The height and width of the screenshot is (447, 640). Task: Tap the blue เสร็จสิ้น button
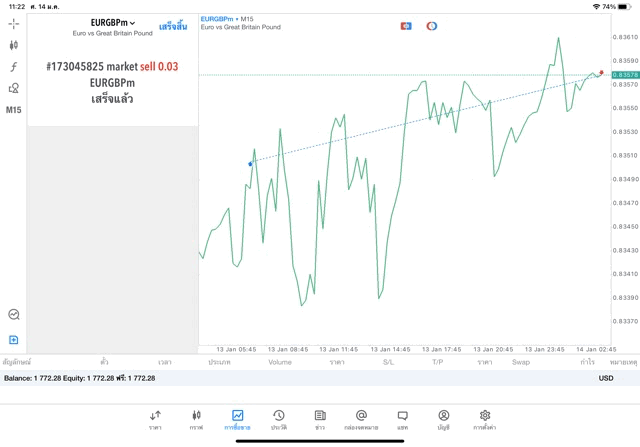point(173,27)
